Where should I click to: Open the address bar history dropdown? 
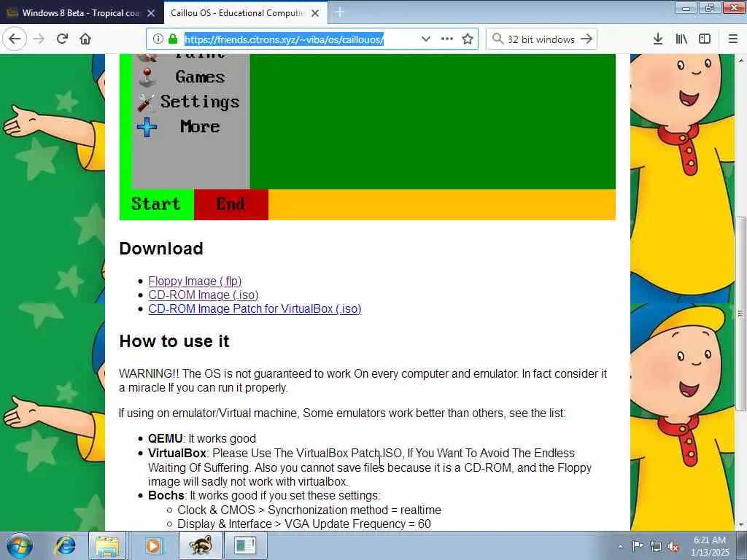(x=426, y=39)
